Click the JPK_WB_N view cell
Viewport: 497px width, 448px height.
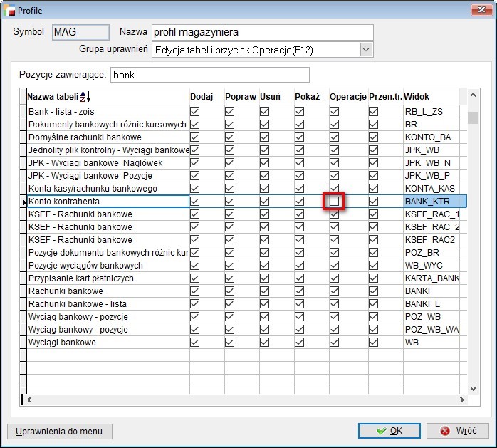click(x=431, y=163)
